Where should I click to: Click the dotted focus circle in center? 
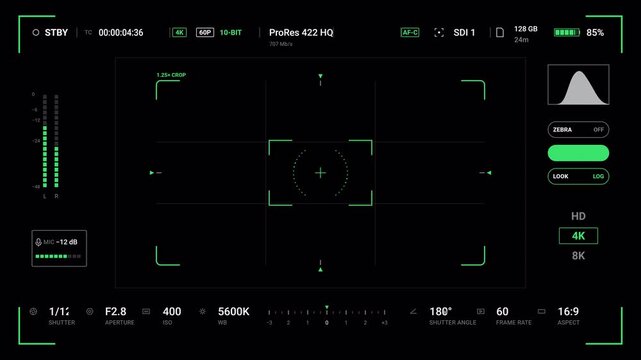pos(320,173)
